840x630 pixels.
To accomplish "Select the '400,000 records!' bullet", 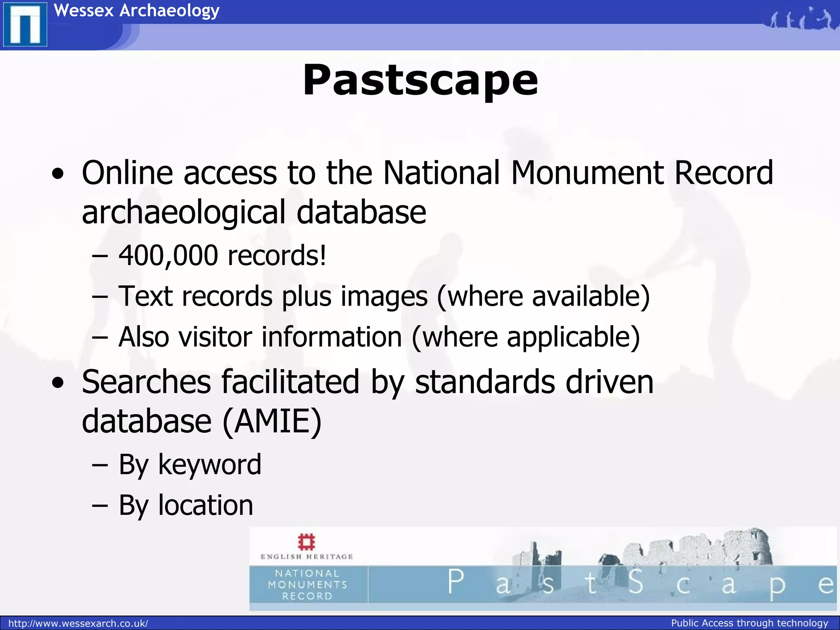I will [222, 255].
